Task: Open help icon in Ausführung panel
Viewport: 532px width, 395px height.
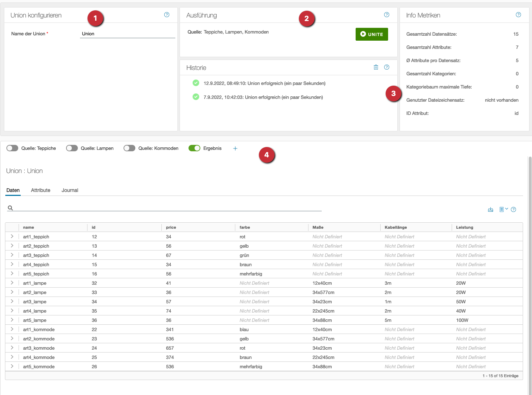Action: [386, 15]
